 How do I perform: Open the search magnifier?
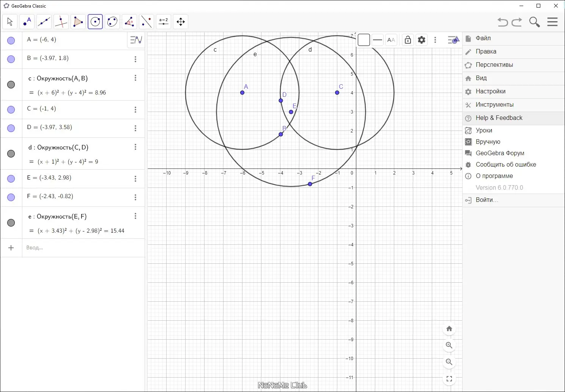pos(534,22)
